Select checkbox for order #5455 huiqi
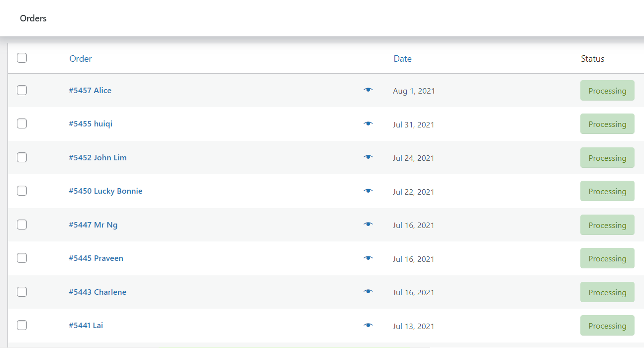The image size is (644, 348). pos(22,123)
